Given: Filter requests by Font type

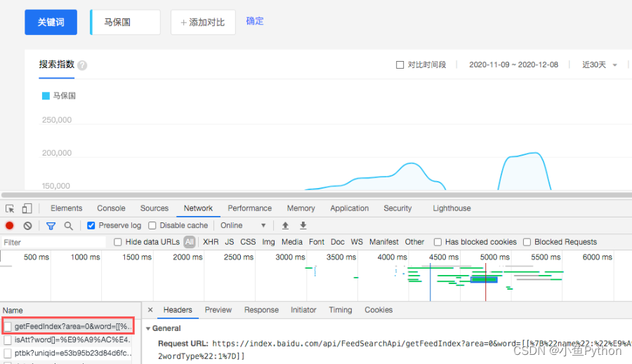Looking at the screenshot, I should [317, 242].
